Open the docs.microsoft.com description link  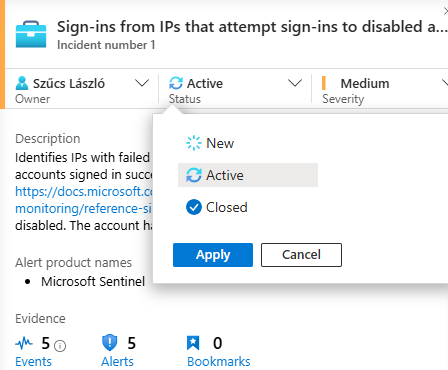coord(84,200)
